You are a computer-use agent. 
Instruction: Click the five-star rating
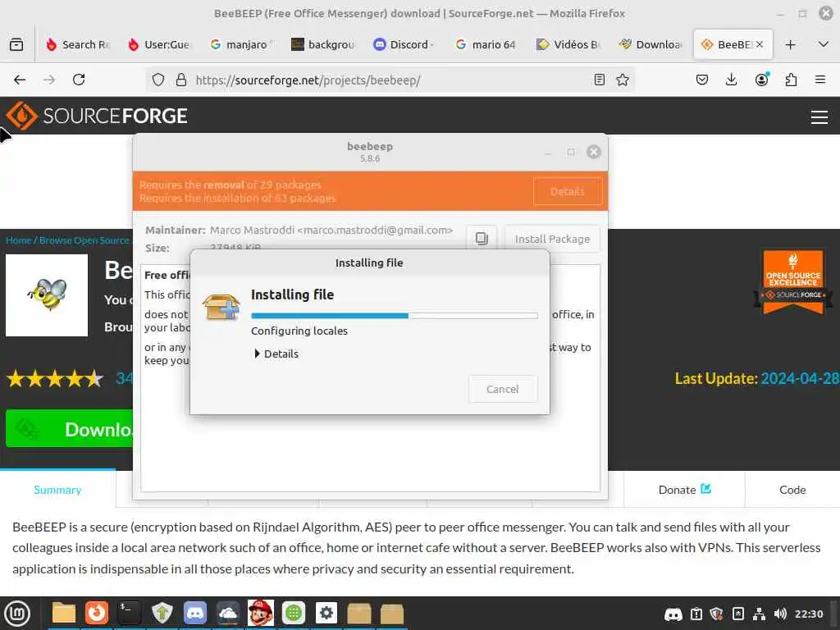click(55, 379)
